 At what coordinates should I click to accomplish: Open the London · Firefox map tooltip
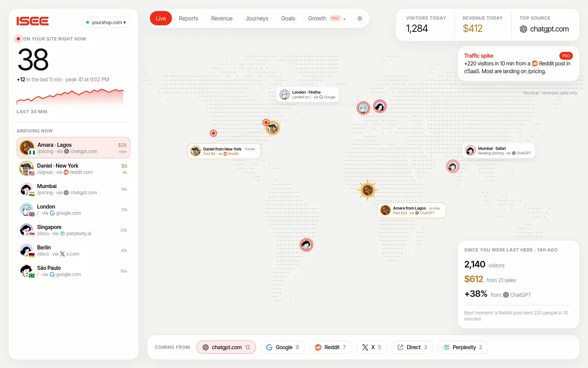(308, 94)
